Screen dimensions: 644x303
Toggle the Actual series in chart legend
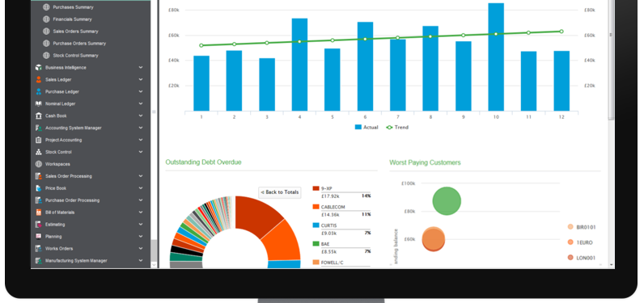[366, 128]
